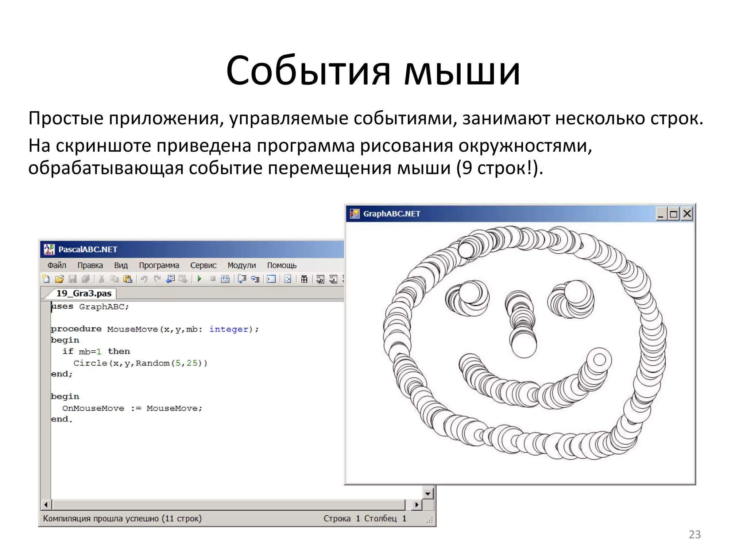
Task: Click the horizontal scrollbar left arrow
Action: [x=46, y=505]
